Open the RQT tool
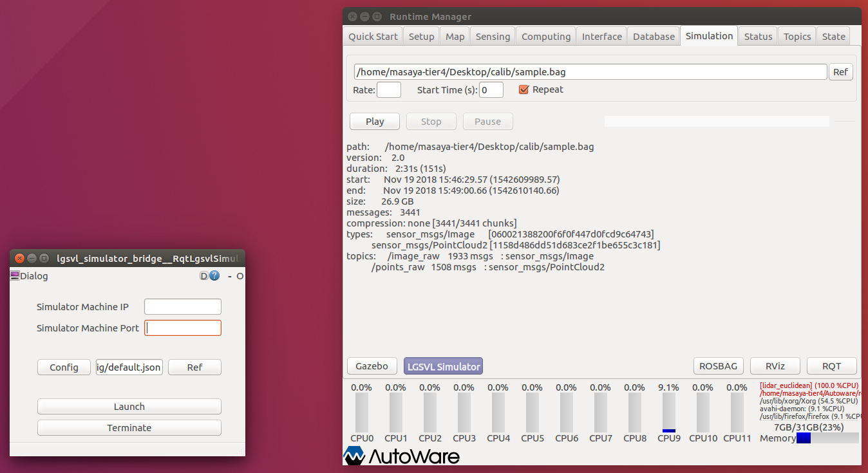The width and height of the screenshot is (868, 473). tap(831, 366)
